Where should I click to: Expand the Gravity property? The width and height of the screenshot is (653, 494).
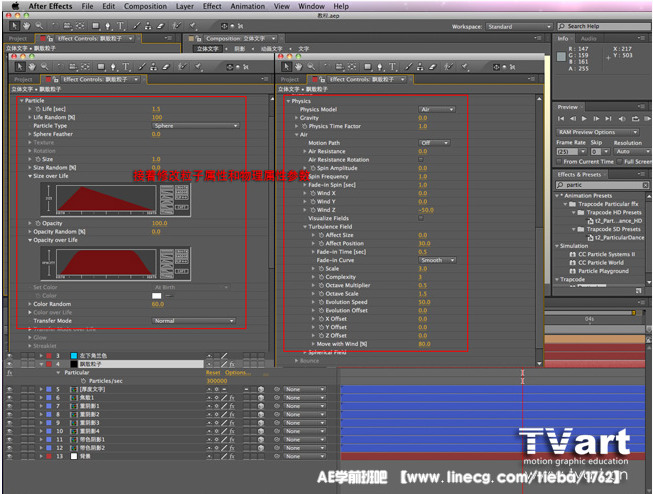(x=296, y=118)
